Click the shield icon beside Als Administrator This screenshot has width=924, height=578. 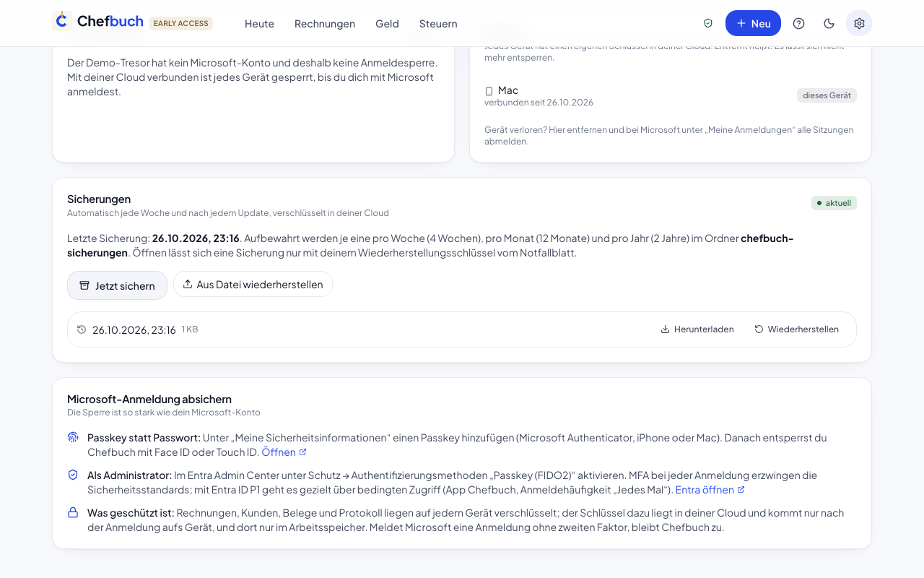[x=73, y=475]
